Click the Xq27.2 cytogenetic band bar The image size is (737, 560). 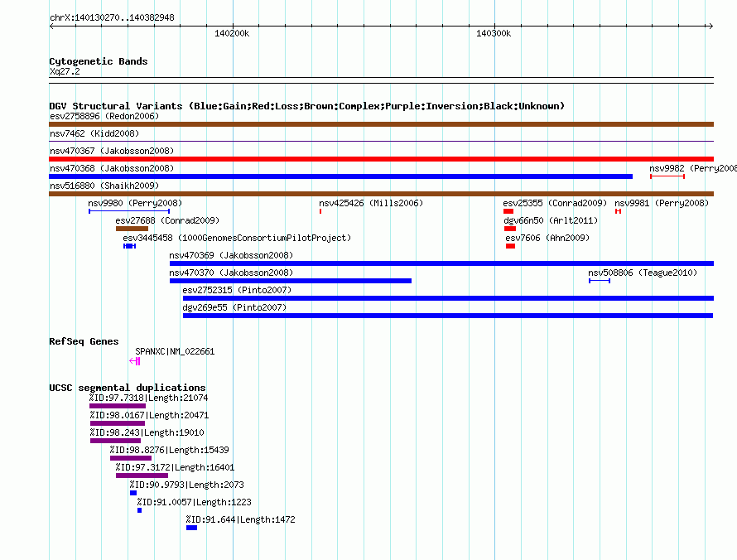[x=381, y=80]
